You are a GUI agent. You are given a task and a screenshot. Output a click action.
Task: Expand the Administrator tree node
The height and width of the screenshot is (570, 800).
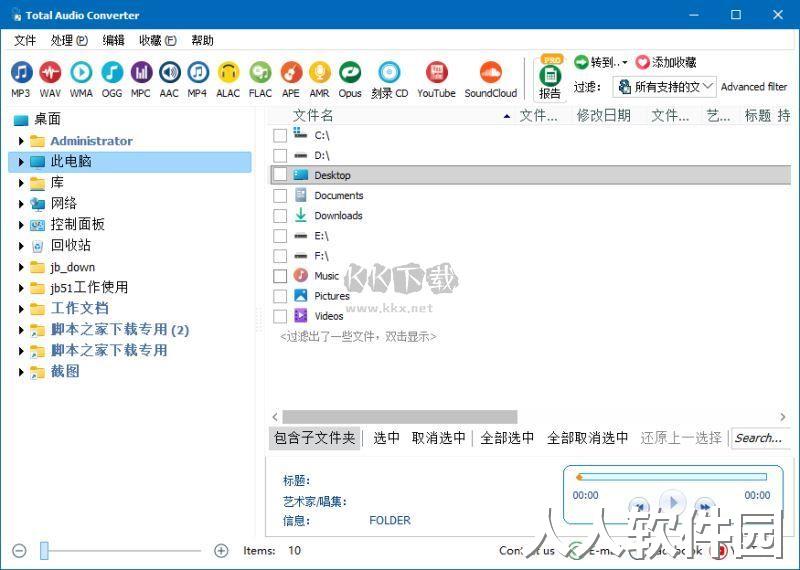[21, 141]
